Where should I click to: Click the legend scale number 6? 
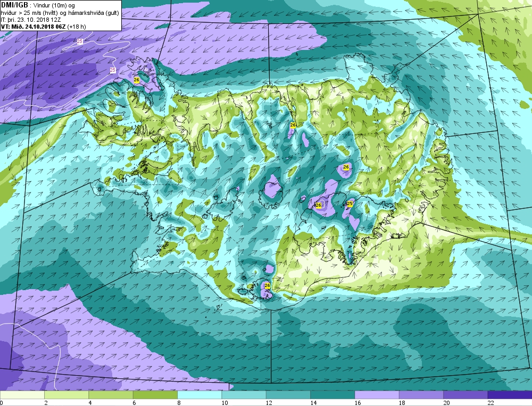[x=135, y=403]
